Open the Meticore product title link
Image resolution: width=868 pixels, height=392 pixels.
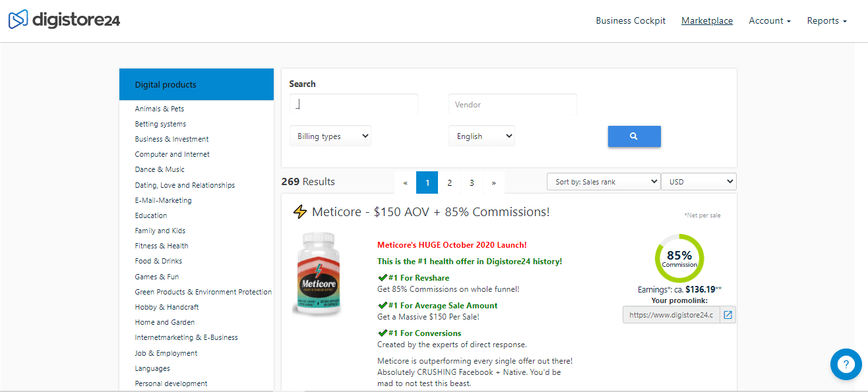click(431, 212)
